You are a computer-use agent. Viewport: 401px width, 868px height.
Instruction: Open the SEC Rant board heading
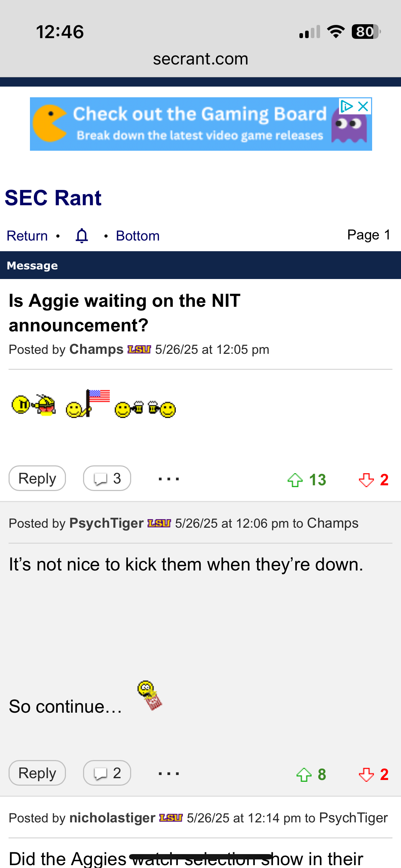pyautogui.click(x=53, y=198)
